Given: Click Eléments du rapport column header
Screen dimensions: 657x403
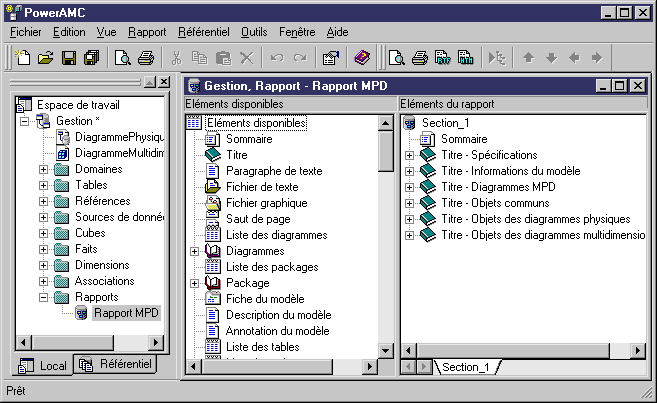Looking at the screenshot, I should [523, 104].
